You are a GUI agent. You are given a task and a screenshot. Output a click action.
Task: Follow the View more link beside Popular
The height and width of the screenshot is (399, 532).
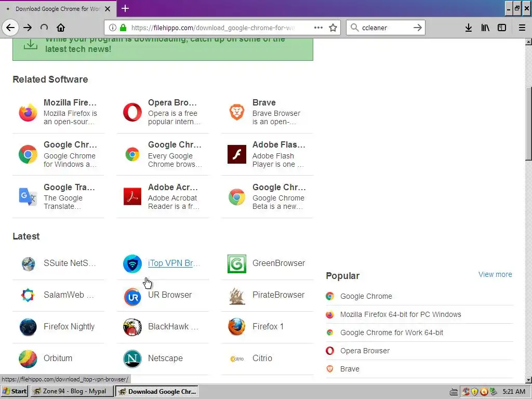click(495, 274)
